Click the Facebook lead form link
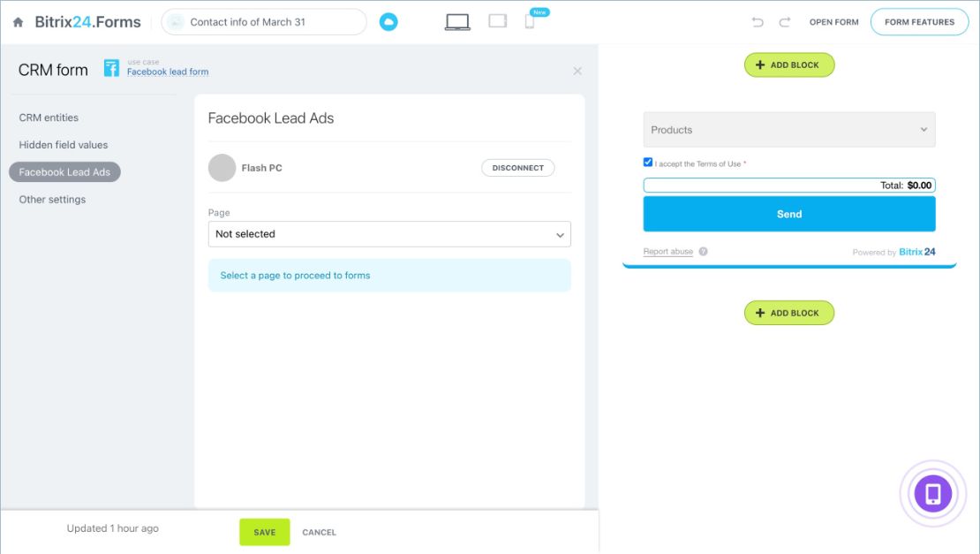The image size is (980, 554). [168, 72]
